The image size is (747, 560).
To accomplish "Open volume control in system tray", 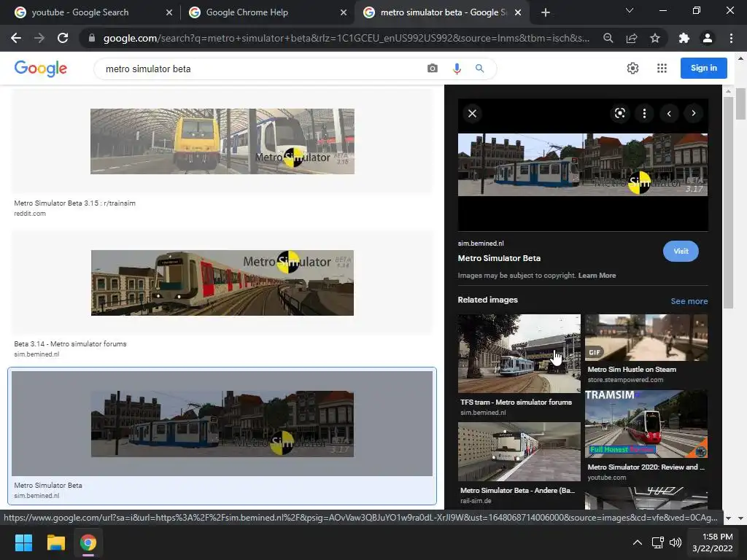I will pos(675,542).
